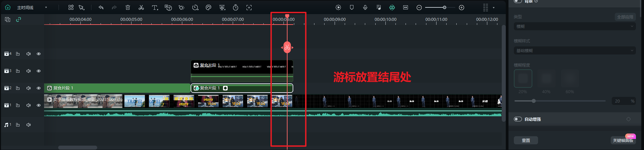Click the crop frame plus icon

click(249, 7)
